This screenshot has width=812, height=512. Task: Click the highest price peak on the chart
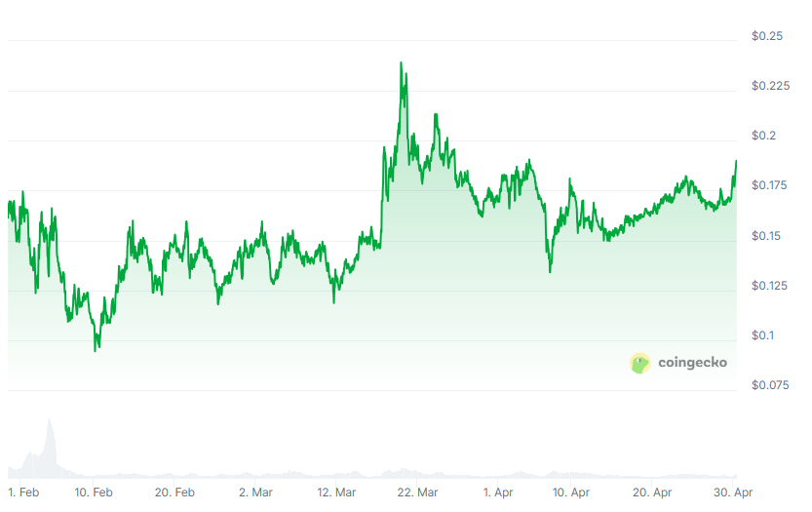point(401,63)
